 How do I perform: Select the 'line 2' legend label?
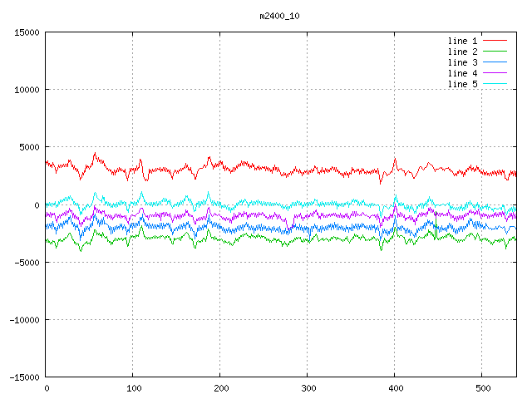click(462, 52)
